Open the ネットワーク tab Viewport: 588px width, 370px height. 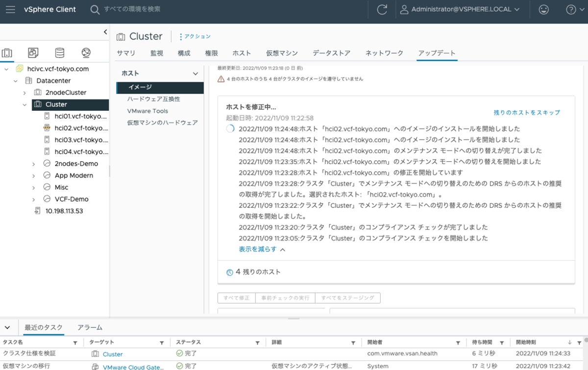(x=384, y=53)
